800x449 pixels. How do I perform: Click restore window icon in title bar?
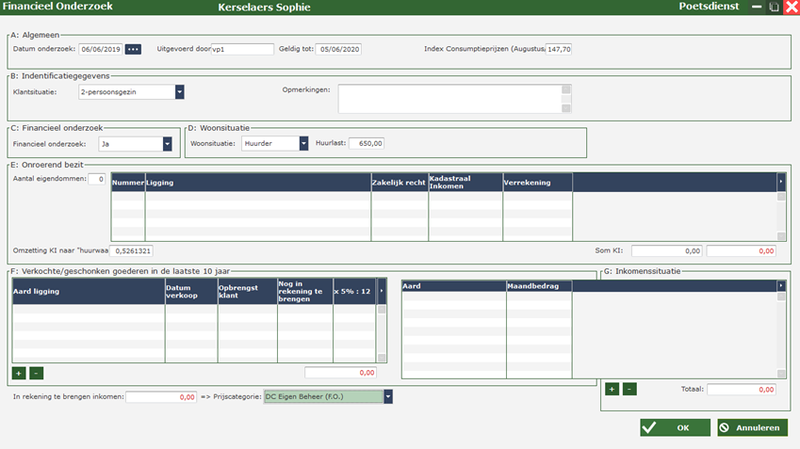coord(773,7)
